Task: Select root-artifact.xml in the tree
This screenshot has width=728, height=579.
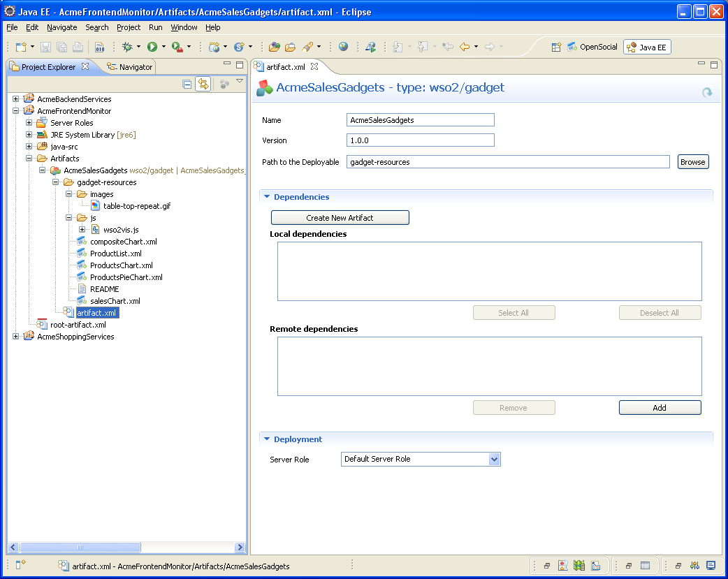Action: click(78, 325)
